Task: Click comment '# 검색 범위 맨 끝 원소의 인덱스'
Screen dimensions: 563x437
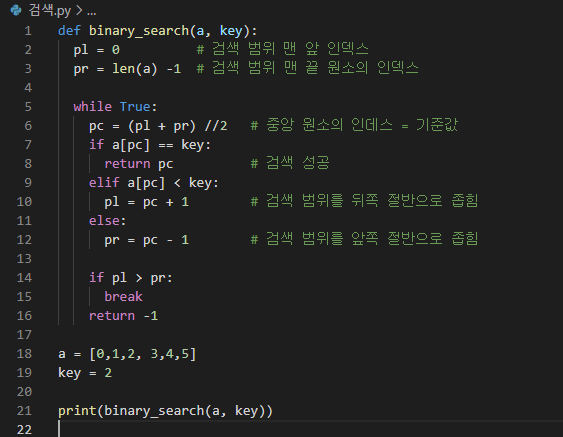Action: click(x=308, y=68)
